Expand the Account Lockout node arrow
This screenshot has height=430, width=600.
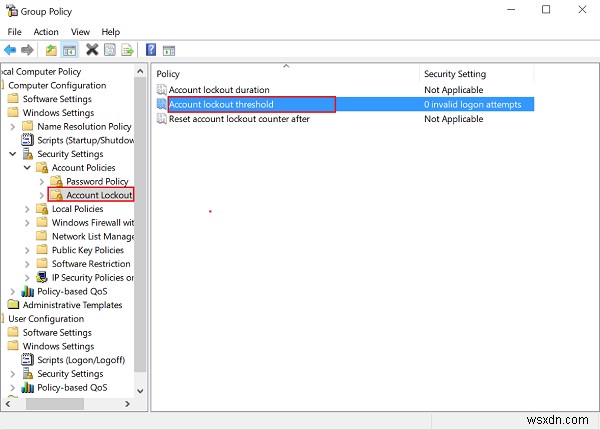point(42,195)
